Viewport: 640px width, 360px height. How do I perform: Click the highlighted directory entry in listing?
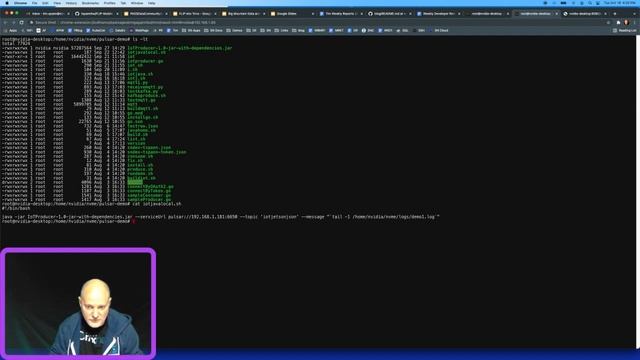pos(135,182)
